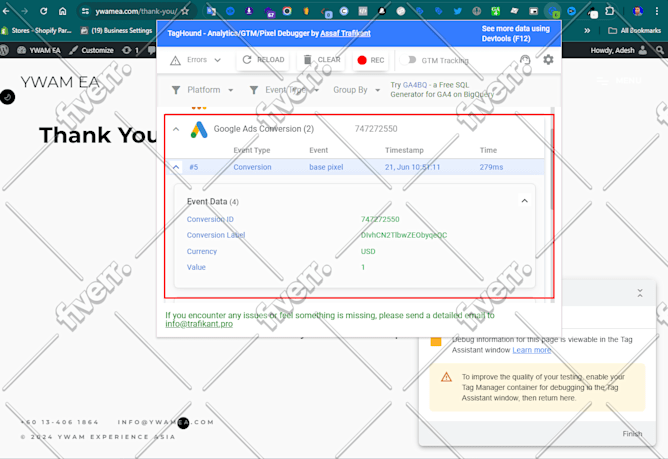
Task: Select the Conversion event type cell
Action: [x=252, y=167]
